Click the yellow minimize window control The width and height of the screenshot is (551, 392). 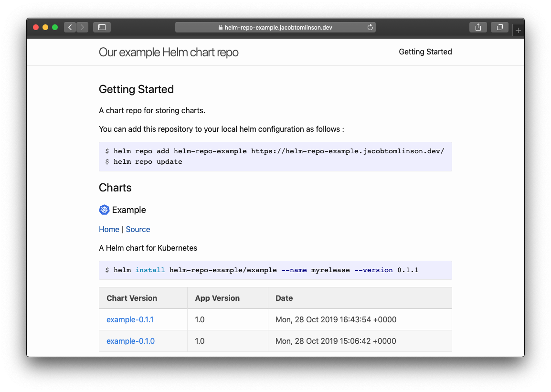tap(45, 27)
